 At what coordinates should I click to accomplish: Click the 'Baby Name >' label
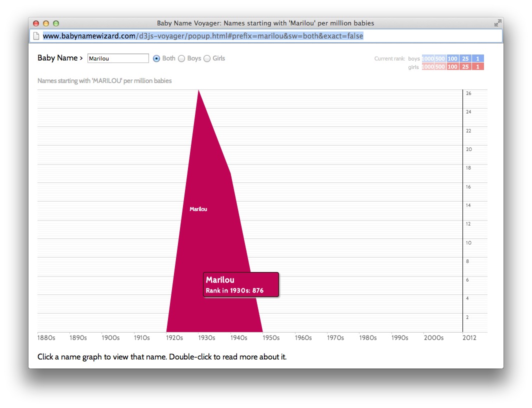tap(60, 58)
